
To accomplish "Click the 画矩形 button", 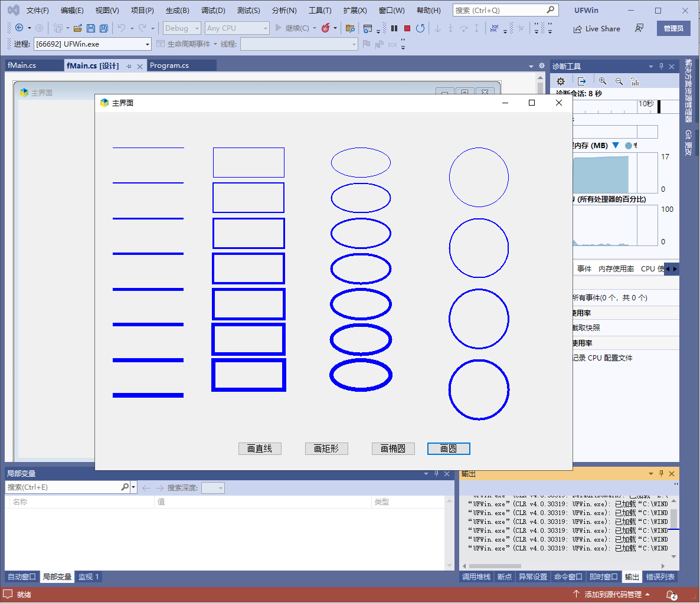I will point(326,448).
